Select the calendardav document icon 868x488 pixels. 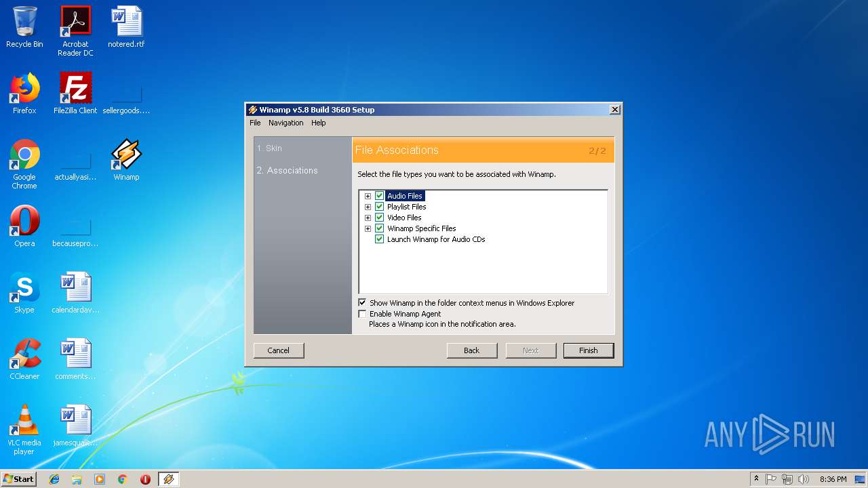[75, 293]
